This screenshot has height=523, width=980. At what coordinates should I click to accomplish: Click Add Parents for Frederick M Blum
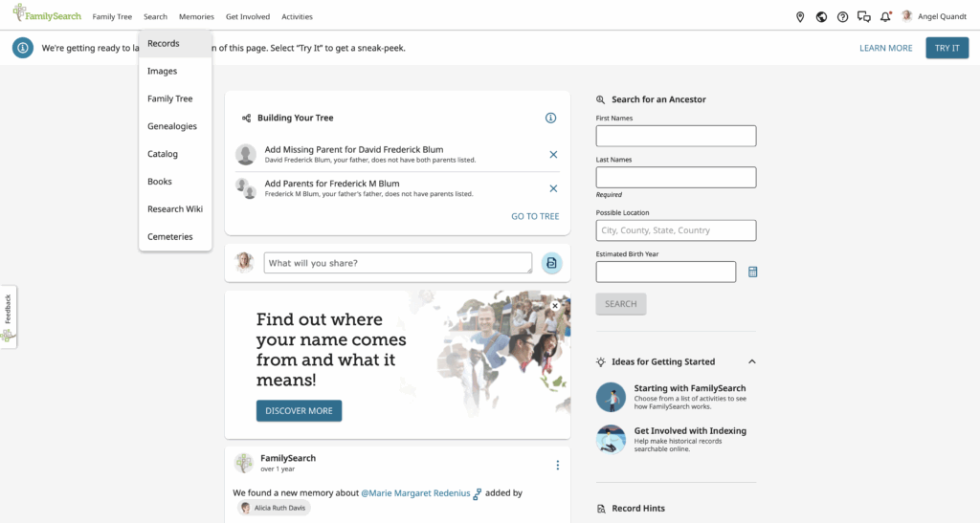(332, 184)
